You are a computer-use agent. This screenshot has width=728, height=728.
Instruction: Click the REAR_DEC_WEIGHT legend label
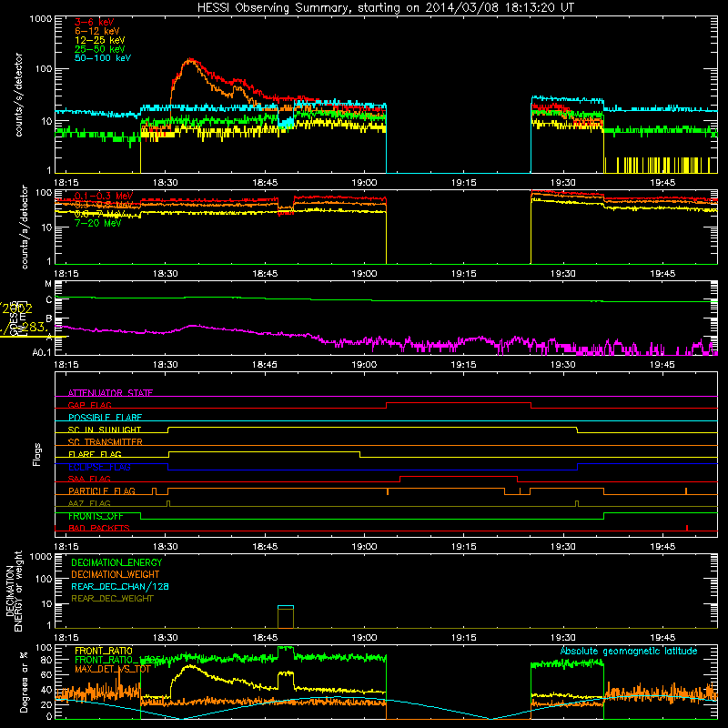pyautogui.click(x=112, y=599)
